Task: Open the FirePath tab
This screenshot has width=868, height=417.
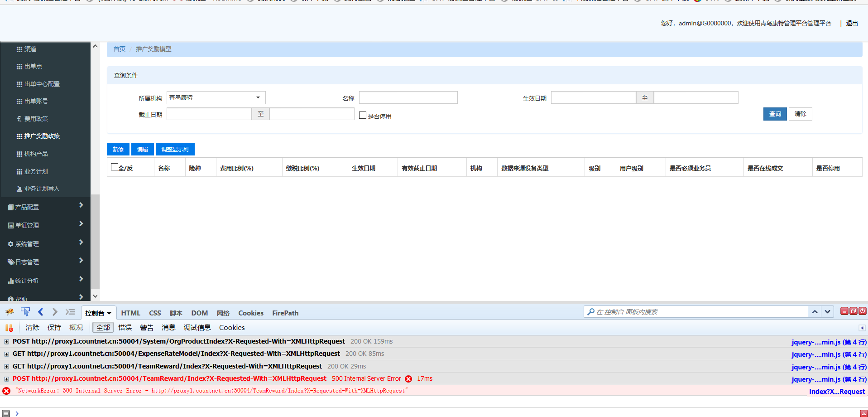Action: click(285, 313)
